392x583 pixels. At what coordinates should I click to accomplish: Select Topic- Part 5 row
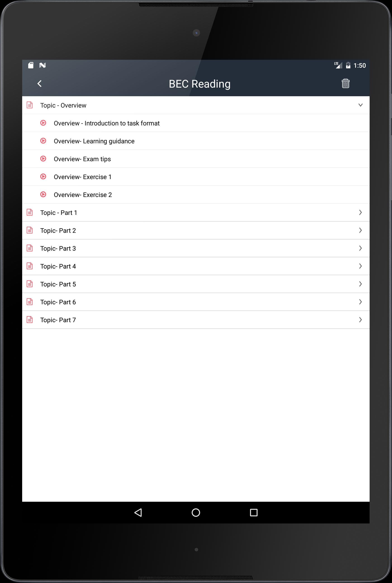coord(196,284)
